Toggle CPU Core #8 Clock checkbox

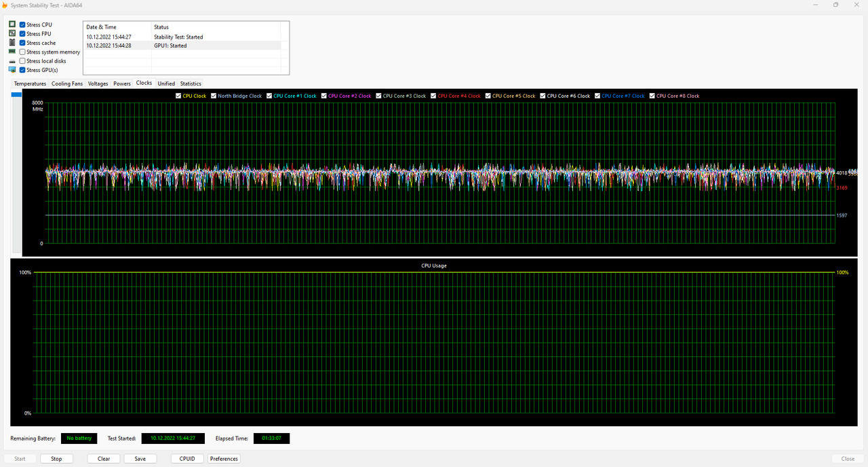652,96
